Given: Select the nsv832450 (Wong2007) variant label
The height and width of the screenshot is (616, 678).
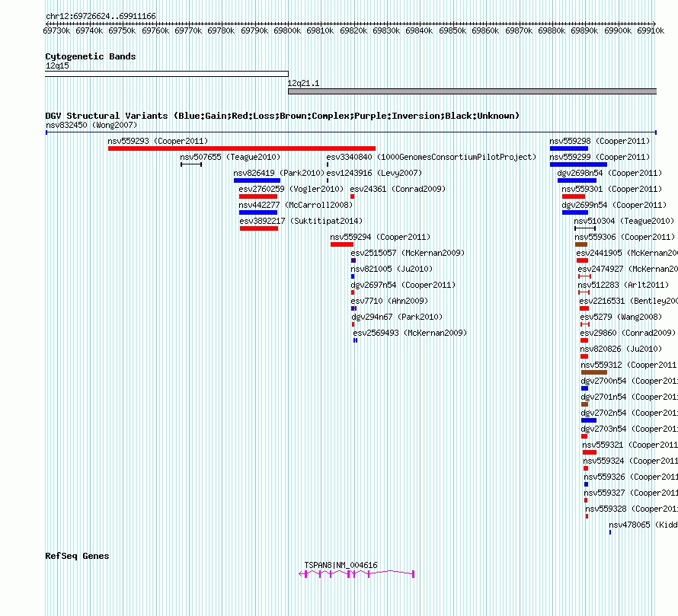Looking at the screenshot, I should click(x=91, y=125).
